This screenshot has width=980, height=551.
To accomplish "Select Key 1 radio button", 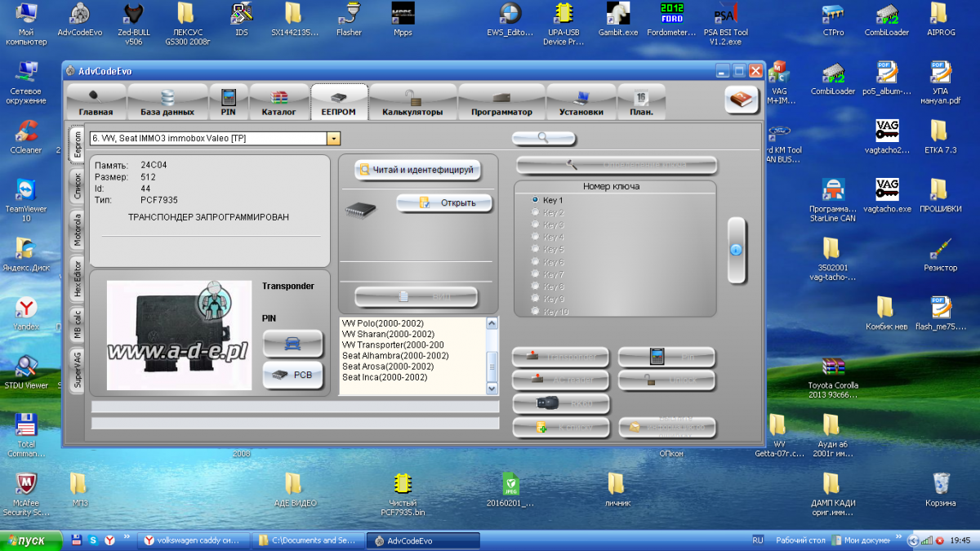I will [x=536, y=199].
